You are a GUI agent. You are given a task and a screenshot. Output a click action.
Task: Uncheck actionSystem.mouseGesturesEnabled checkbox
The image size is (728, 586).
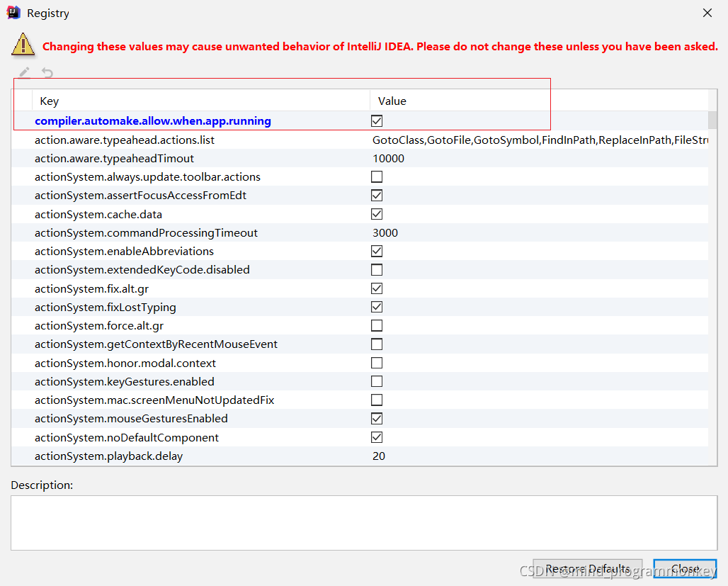pos(377,418)
